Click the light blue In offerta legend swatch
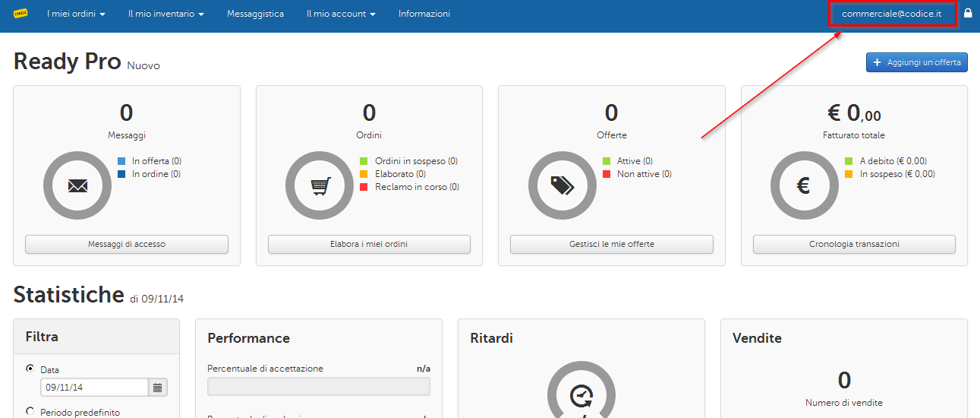 [121, 161]
